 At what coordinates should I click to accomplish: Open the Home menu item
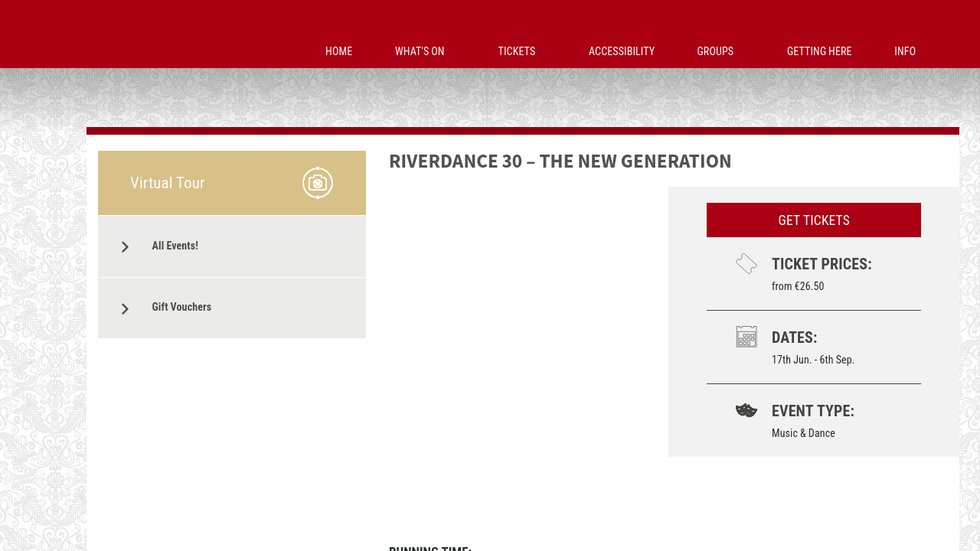coord(339,51)
